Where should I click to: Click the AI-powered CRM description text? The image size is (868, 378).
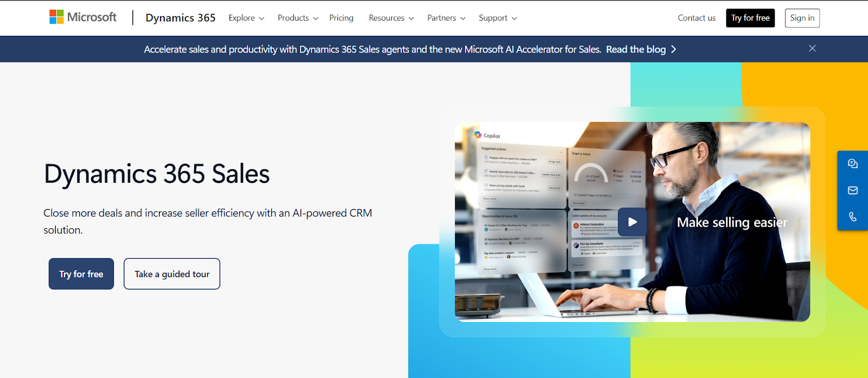[208, 221]
